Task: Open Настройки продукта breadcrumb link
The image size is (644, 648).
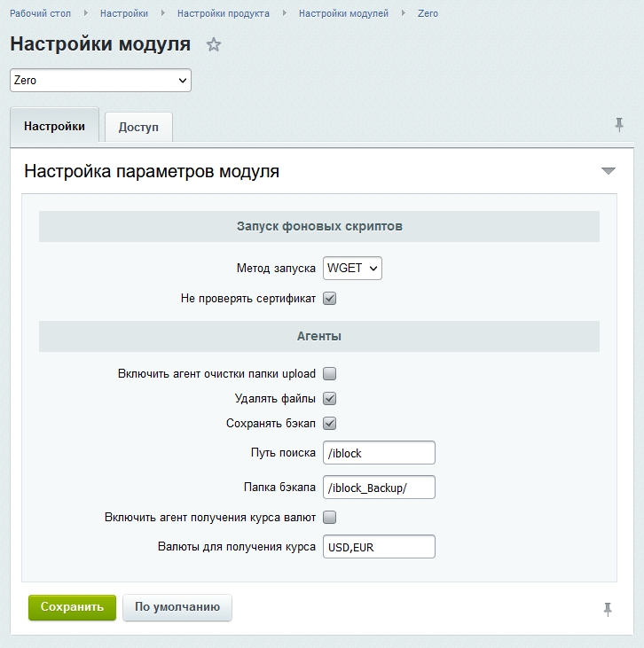Action: 224,13
